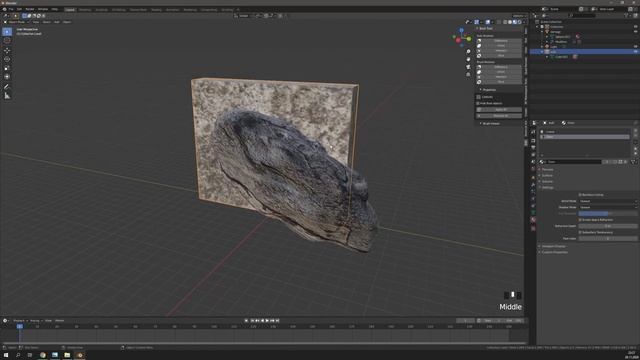Screen dimensions: 640x360
Task: Expand the material Preview panel
Action: [547, 169]
